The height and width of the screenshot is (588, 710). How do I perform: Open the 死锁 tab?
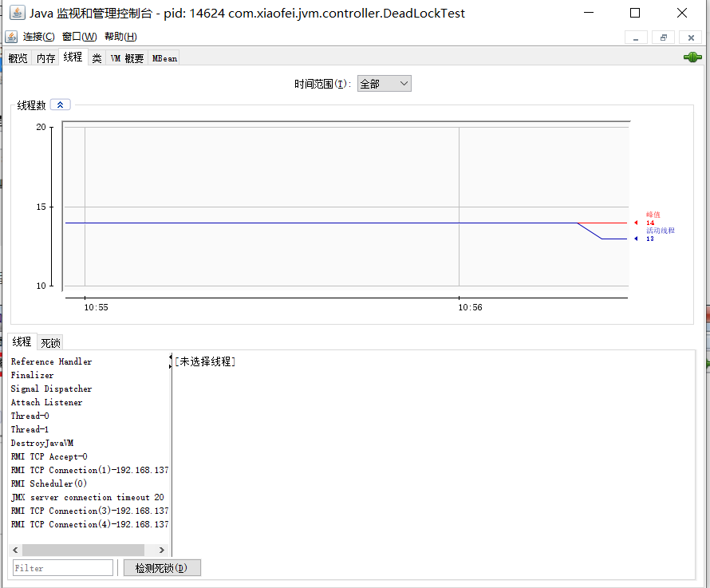point(50,342)
